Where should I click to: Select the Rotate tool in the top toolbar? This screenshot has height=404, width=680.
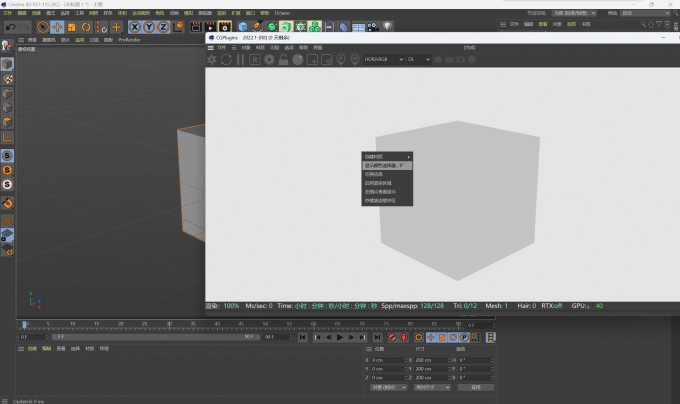pyautogui.click(x=86, y=27)
